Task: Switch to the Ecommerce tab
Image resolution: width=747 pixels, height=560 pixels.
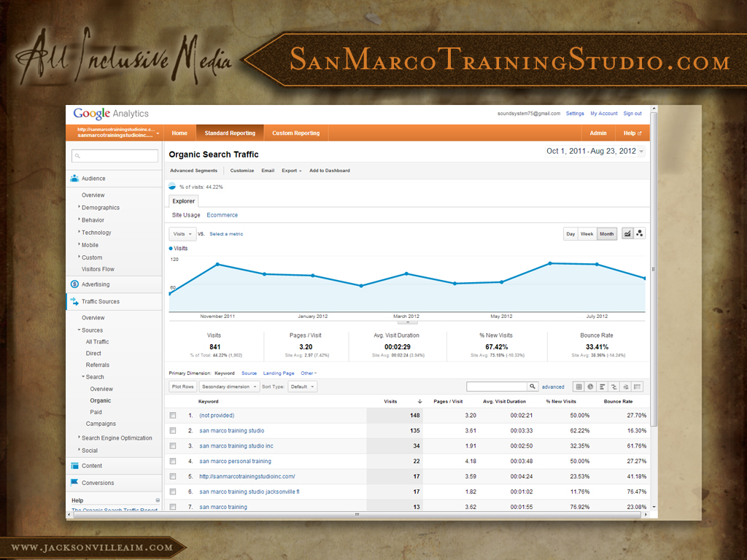Action: (222, 215)
